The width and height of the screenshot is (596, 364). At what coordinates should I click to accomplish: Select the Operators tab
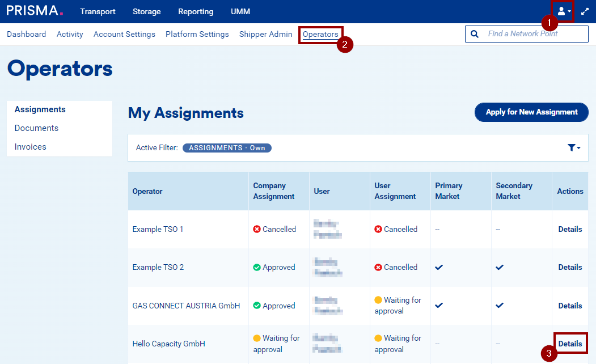(x=320, y=35)
